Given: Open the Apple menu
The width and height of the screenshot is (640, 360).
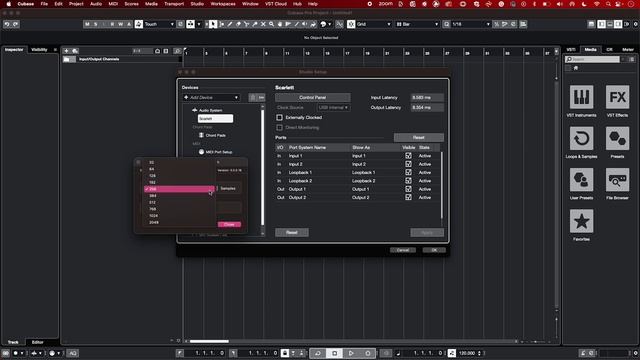Looking at the screenshot, I should tap(9, 4).
